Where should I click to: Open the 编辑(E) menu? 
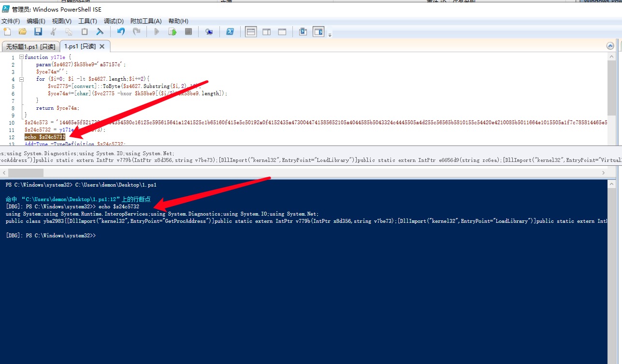(x=36, y=21)
